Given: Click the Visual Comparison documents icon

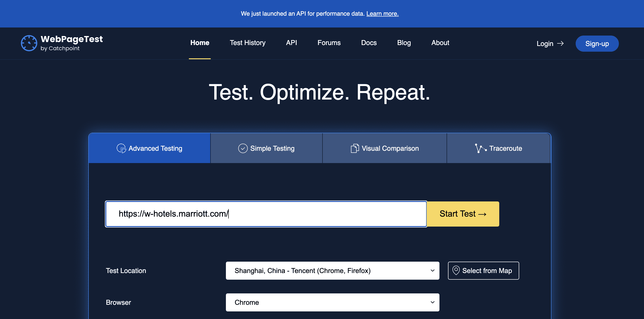Looking at the screenshot, I should (x=355, y=148).
